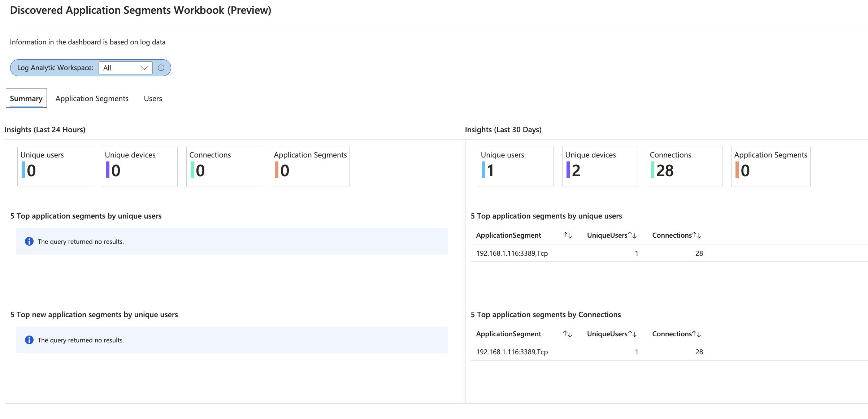Sort UniqueUsers column in unique users table

coord(632,236)
